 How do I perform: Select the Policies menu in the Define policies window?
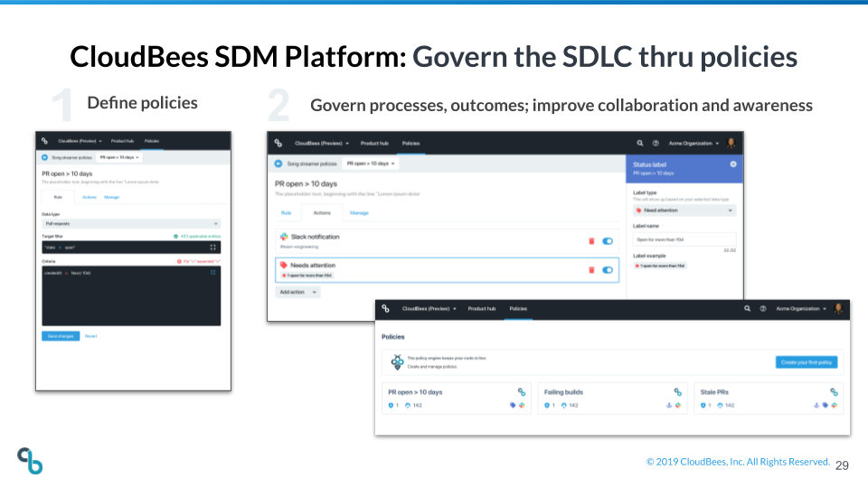pos(152,141)
